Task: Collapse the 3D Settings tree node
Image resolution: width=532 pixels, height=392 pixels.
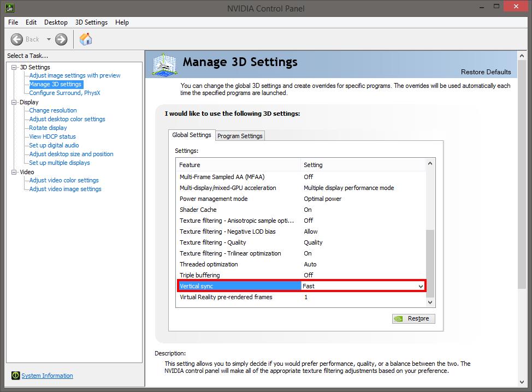Action: coord(14,67)
